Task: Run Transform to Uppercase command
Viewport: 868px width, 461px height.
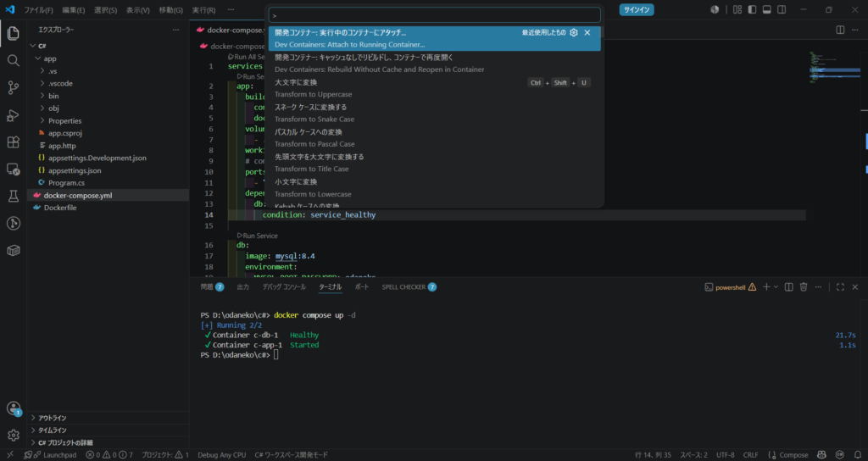Action: click(x=435, y=88)
